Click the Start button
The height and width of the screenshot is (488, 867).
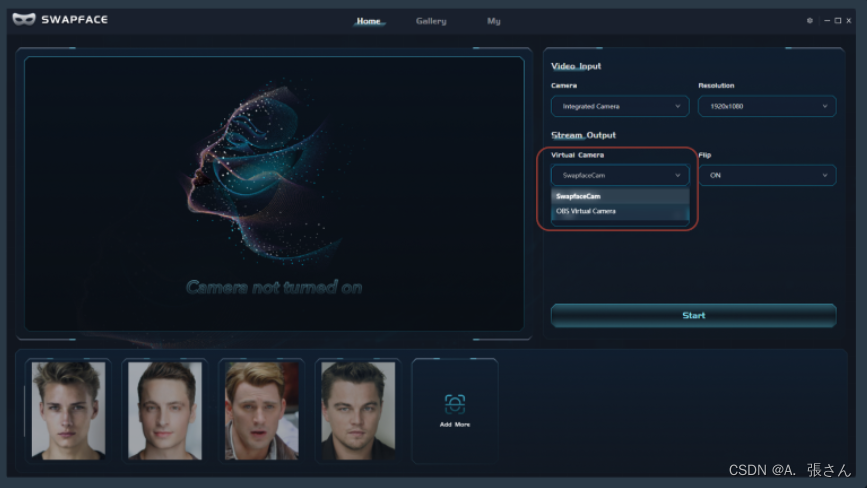693,316
